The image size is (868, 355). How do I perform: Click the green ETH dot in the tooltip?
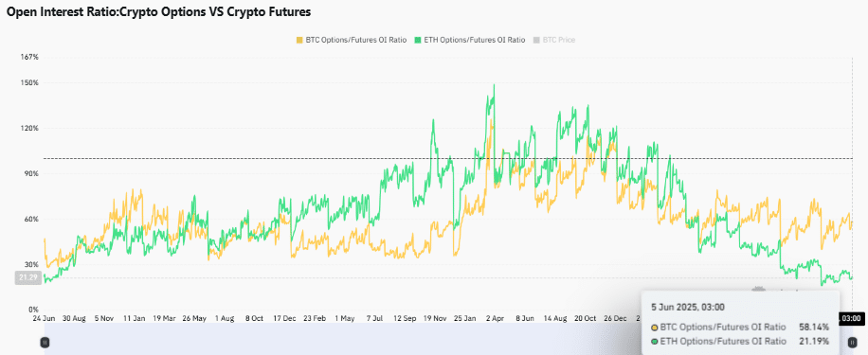pyautogui.click(x=655, y=341)
